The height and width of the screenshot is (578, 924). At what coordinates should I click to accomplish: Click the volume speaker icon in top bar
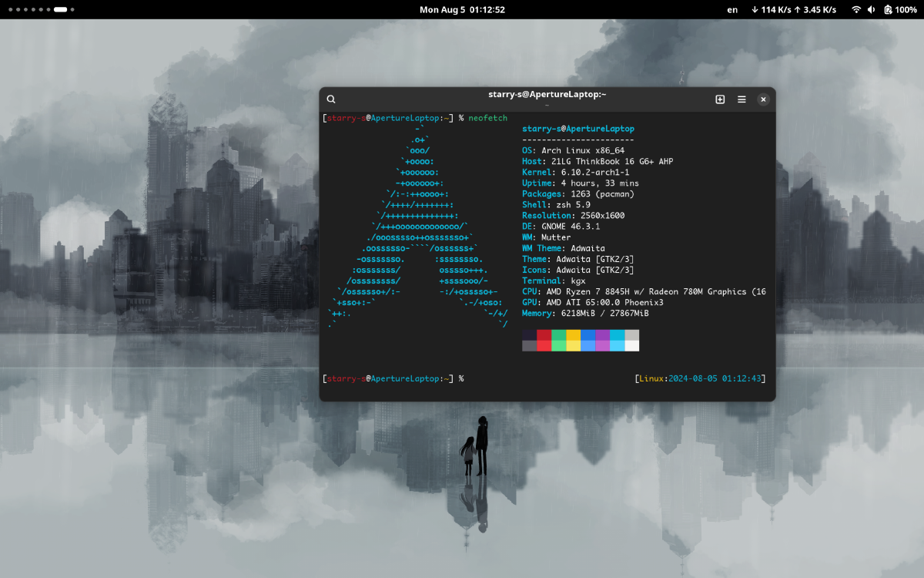click(872, 10)
